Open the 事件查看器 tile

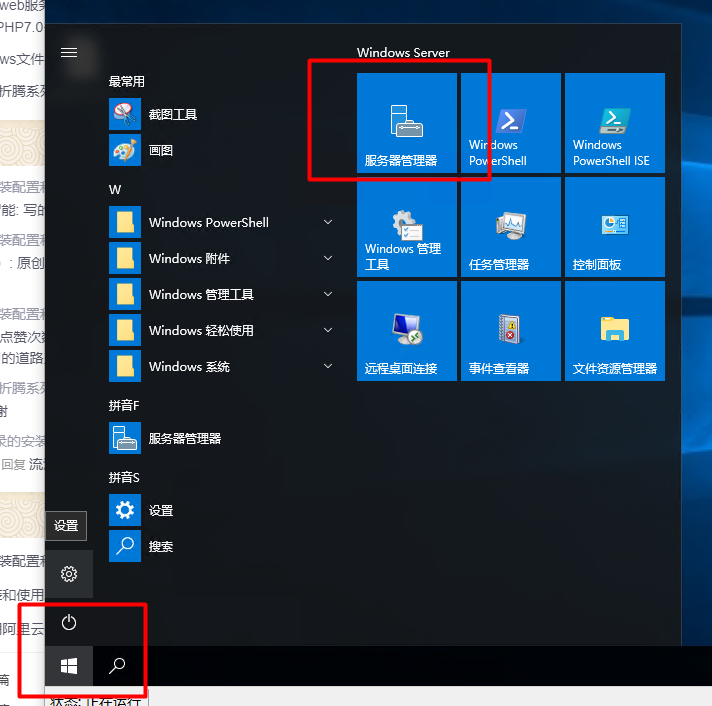point(511,331)
